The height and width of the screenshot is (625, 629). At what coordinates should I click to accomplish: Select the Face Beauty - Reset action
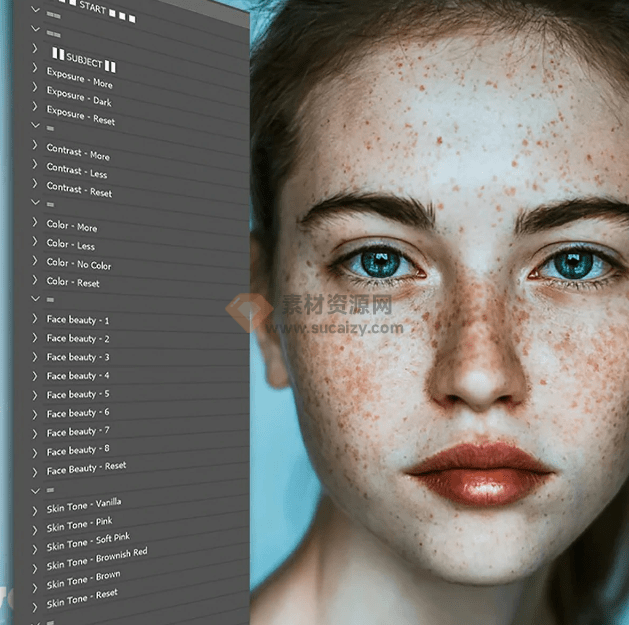pos(86,468)
